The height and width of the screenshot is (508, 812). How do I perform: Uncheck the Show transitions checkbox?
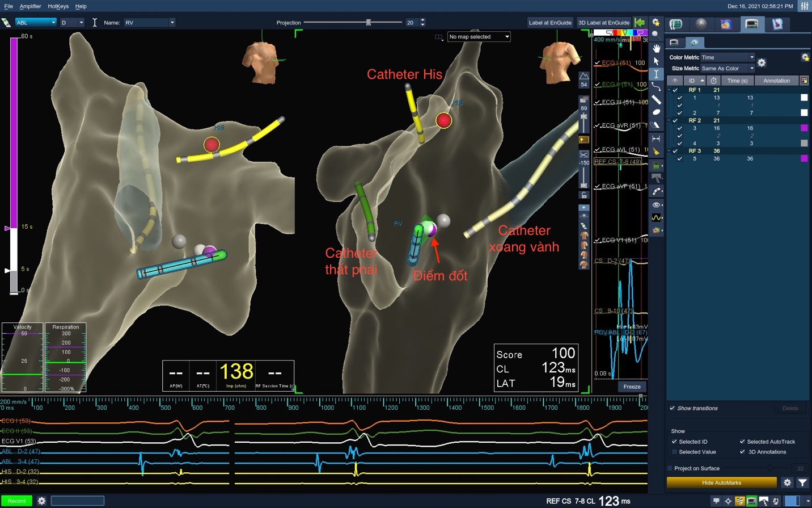tap(673, 408)
